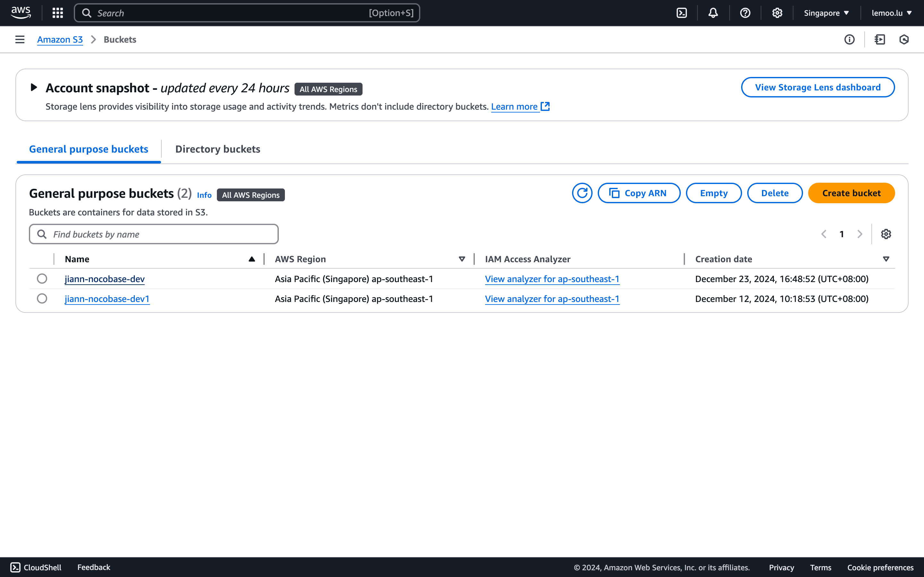This screenshot has height=577, width=924.
Task: Click the Create bucket button
Action: coord(851,193)
